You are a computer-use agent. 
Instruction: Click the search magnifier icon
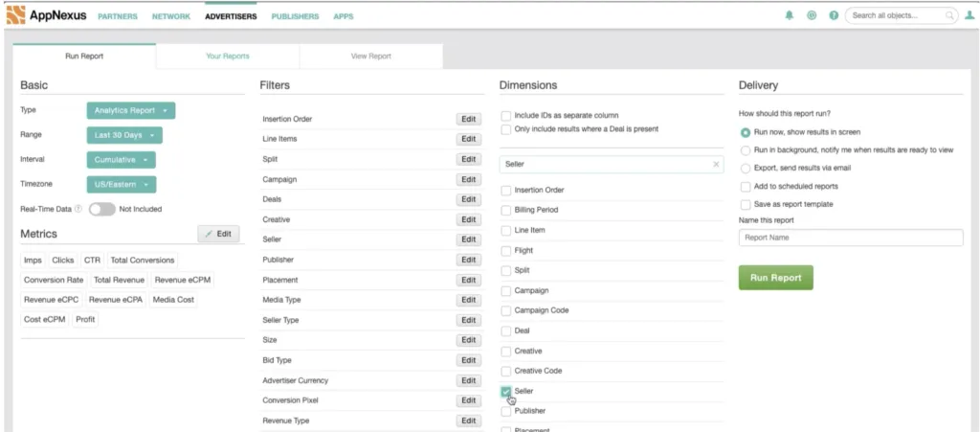pyautogui.click(x=950, y=16)
